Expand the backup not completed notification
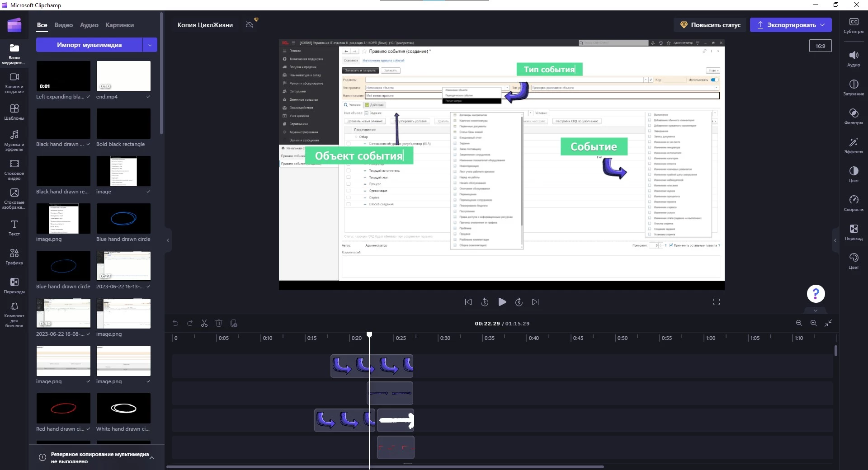Viewport: 868px width, 470px height. coord(152,457)
